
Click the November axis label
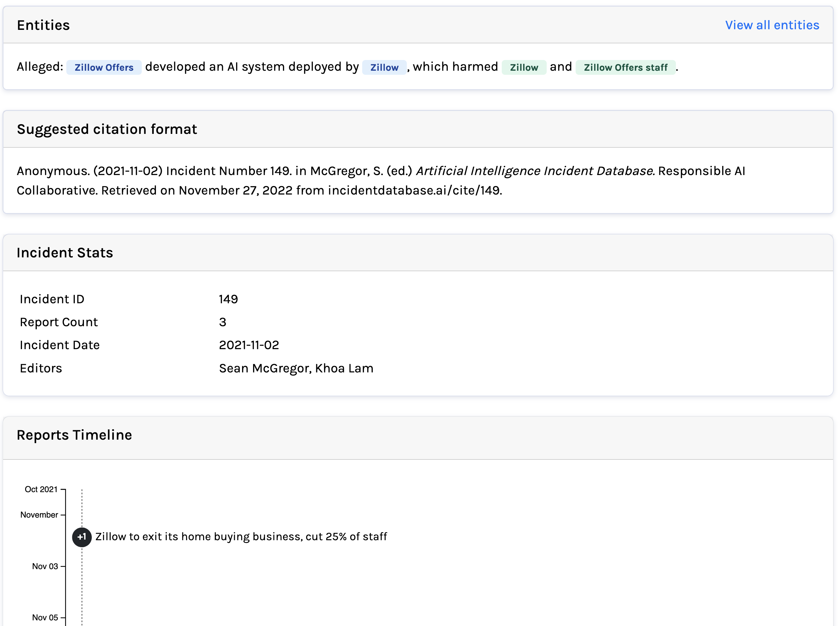[x=39, y=514]
